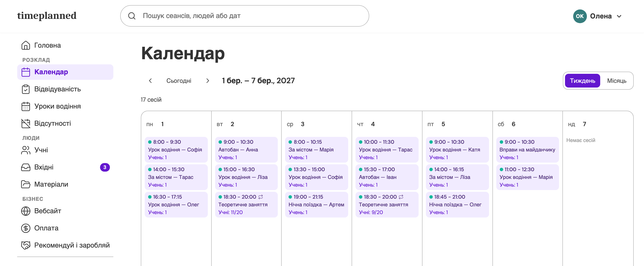Open Оплата page in the sidebar
The width and height of the screenshot is (644, 266).
[x=65, y=228]
